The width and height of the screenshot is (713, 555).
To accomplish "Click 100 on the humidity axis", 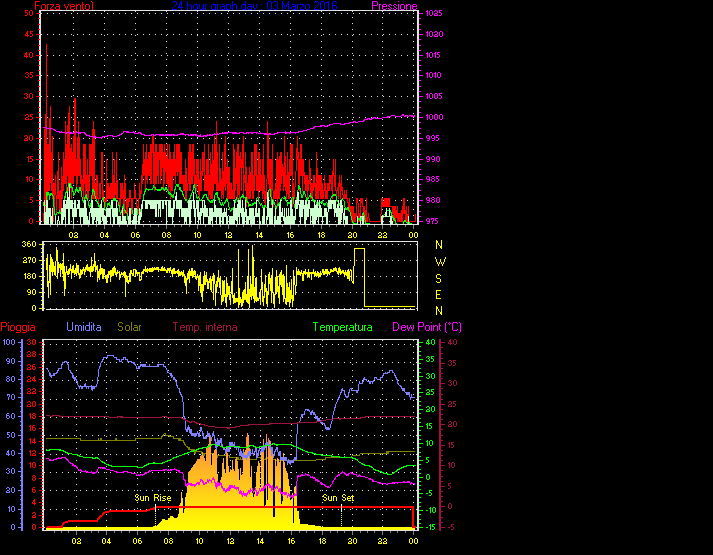I will 9,342.
